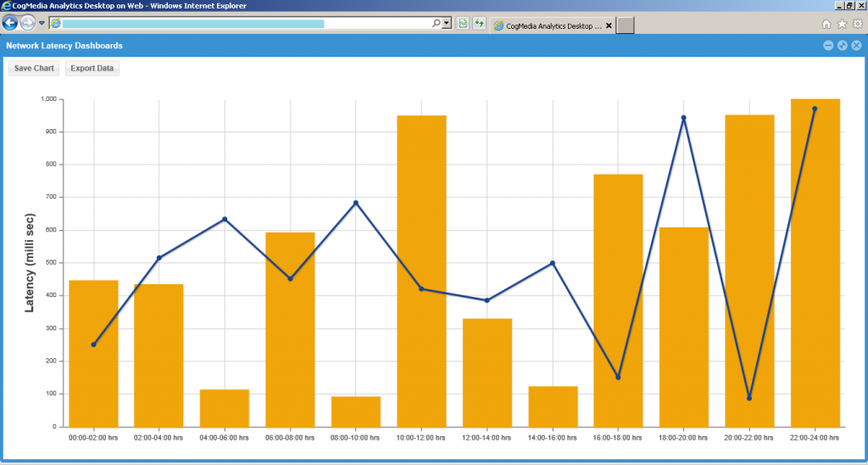Click the Export Data button

click(x=92, y=68)
